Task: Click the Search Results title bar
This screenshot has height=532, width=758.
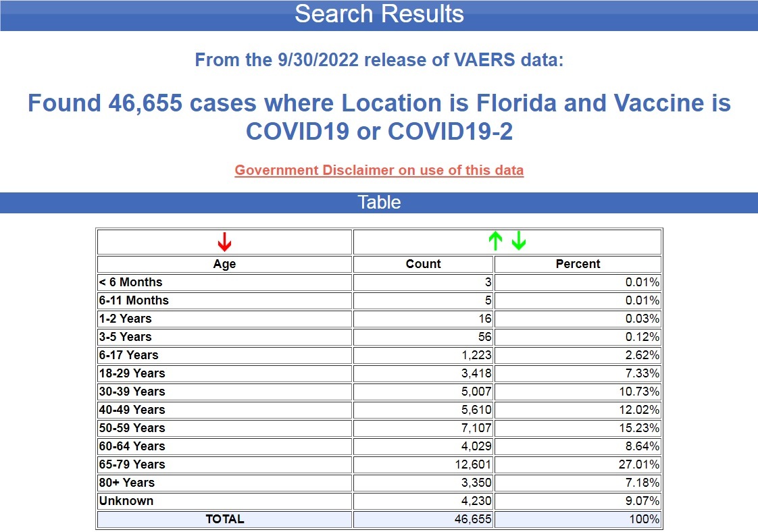Action: [x=379, y=15]
